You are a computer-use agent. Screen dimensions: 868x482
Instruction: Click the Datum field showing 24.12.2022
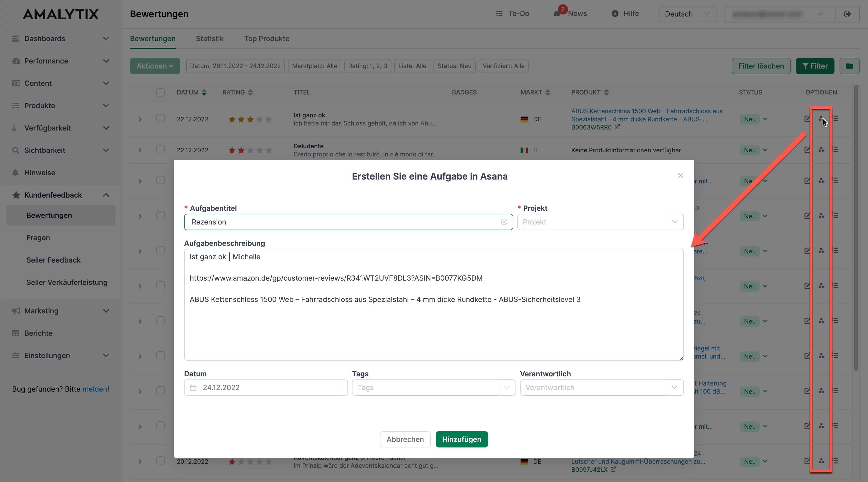[x=266, y=387]
